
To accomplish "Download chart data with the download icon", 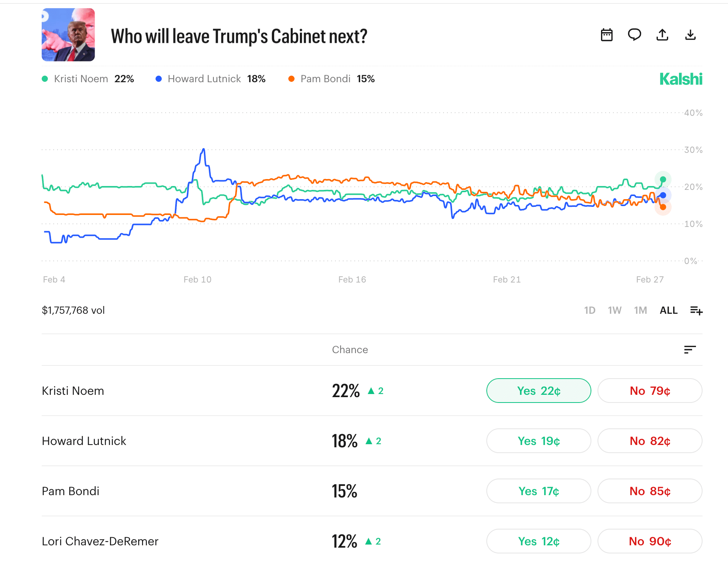I will 691,35.
